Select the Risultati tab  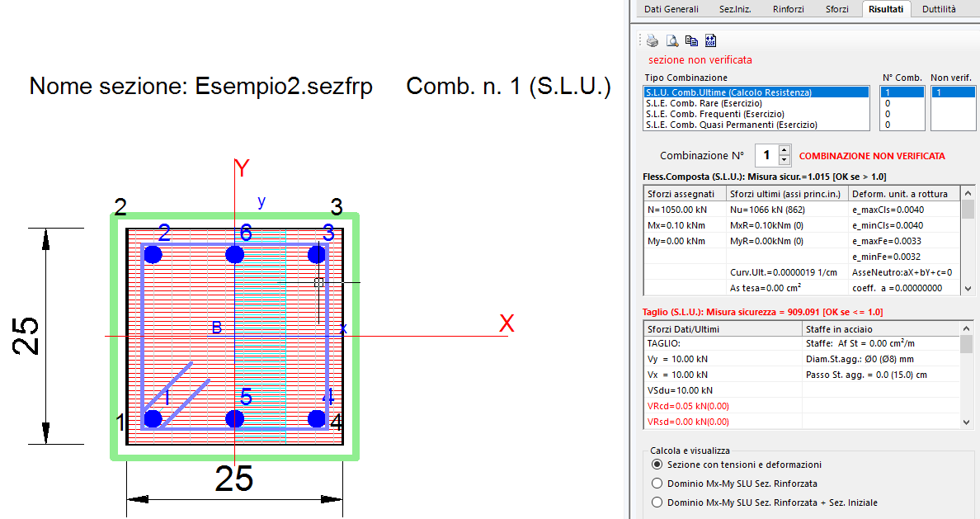point(886,9)
